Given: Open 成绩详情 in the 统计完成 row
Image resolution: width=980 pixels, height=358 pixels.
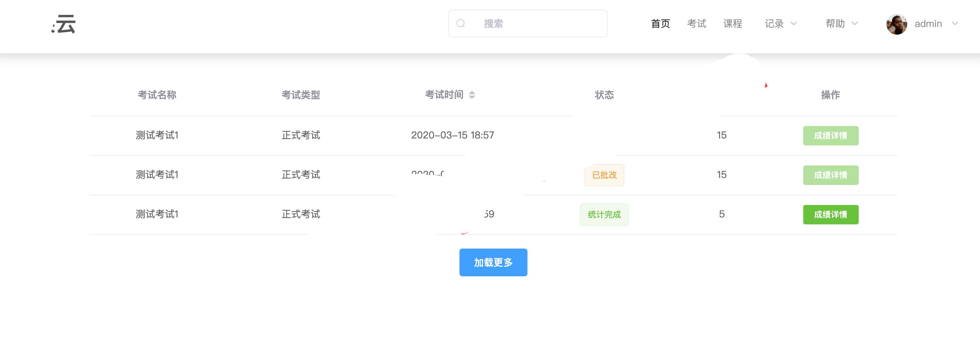Looking at the screenshot, I should tap(831, 215).
